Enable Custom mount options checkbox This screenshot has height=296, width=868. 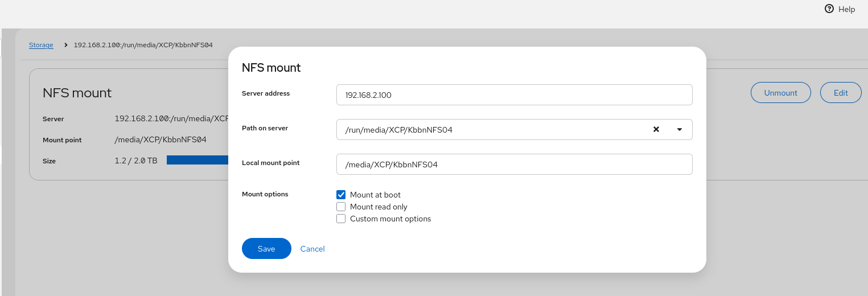pos(341,219)
